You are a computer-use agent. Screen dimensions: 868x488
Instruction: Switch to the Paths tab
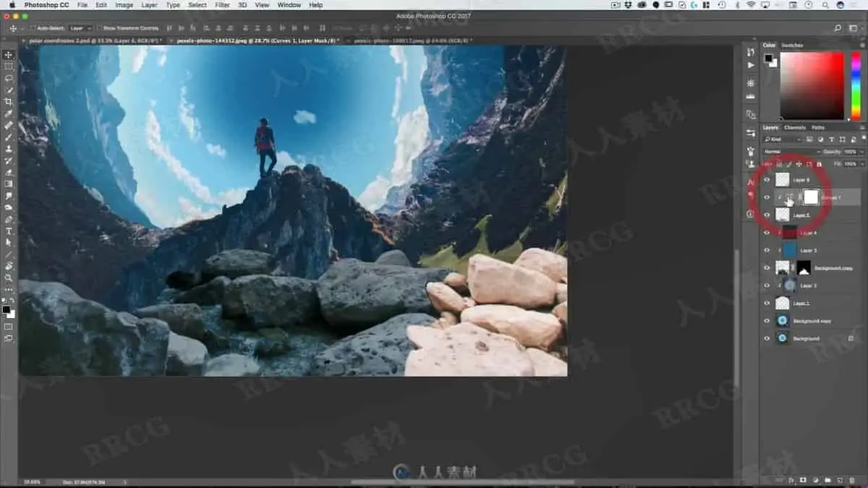(x=817, y=127)
